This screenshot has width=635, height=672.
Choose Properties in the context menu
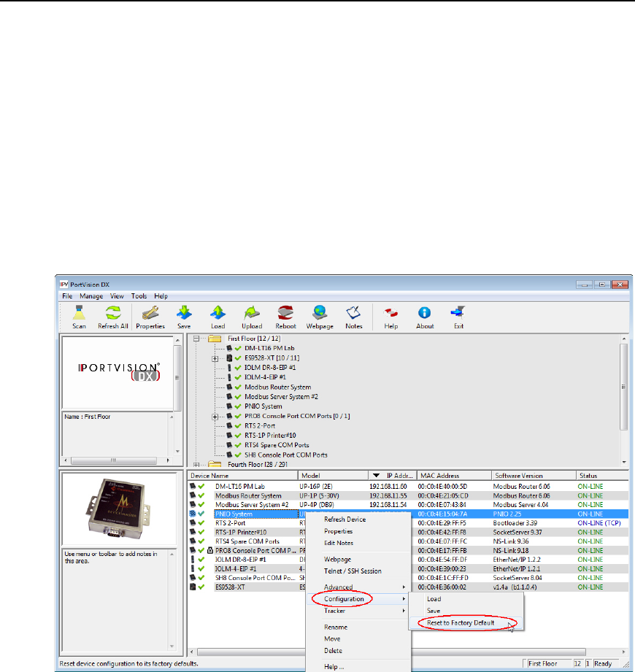[x=338, y=531]
